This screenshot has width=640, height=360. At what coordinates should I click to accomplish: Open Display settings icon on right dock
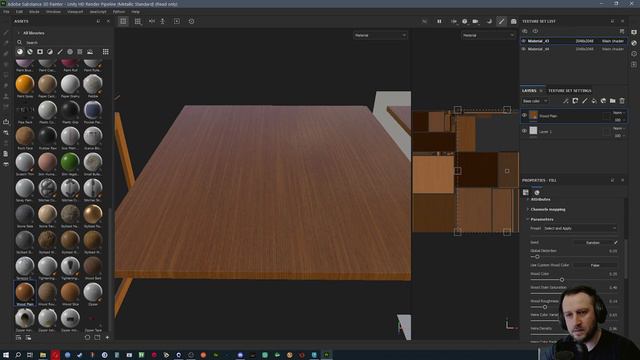click(634, 32)
